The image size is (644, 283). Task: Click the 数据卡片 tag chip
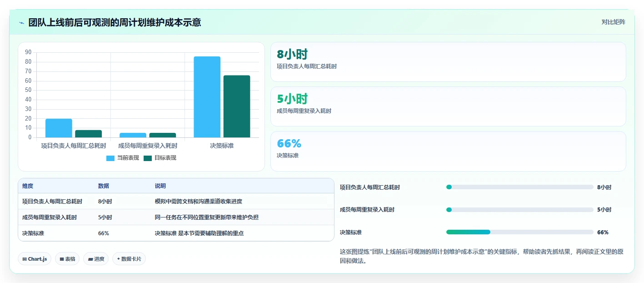(x=129, y=259)
